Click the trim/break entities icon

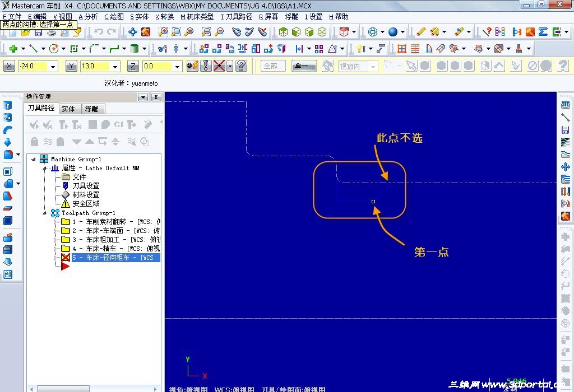163,49
